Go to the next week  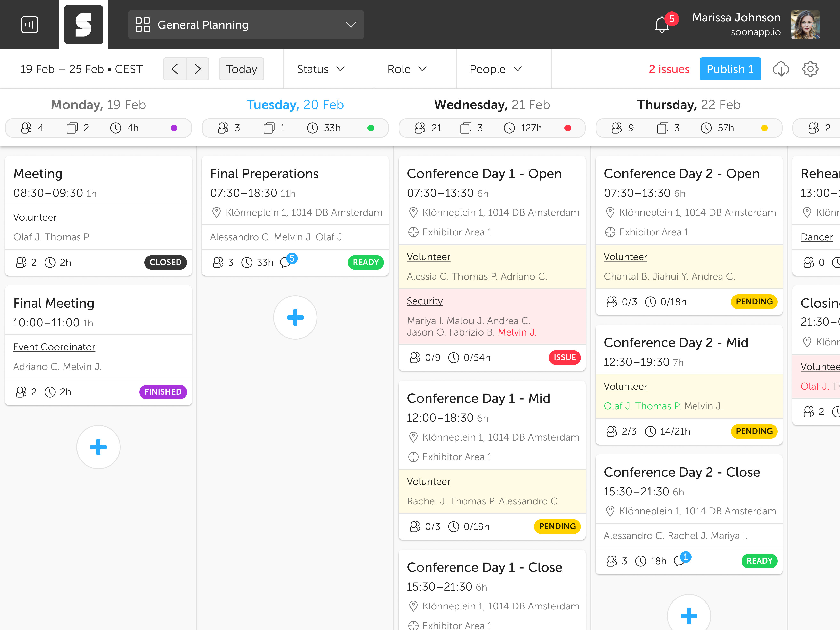click(197, 69)
